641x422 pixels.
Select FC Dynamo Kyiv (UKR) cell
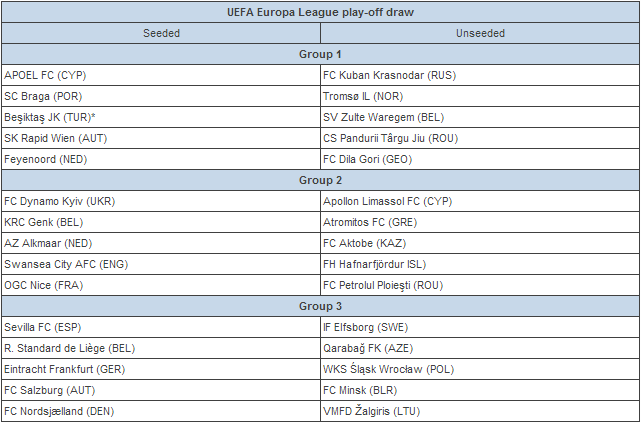click(60, 201)
